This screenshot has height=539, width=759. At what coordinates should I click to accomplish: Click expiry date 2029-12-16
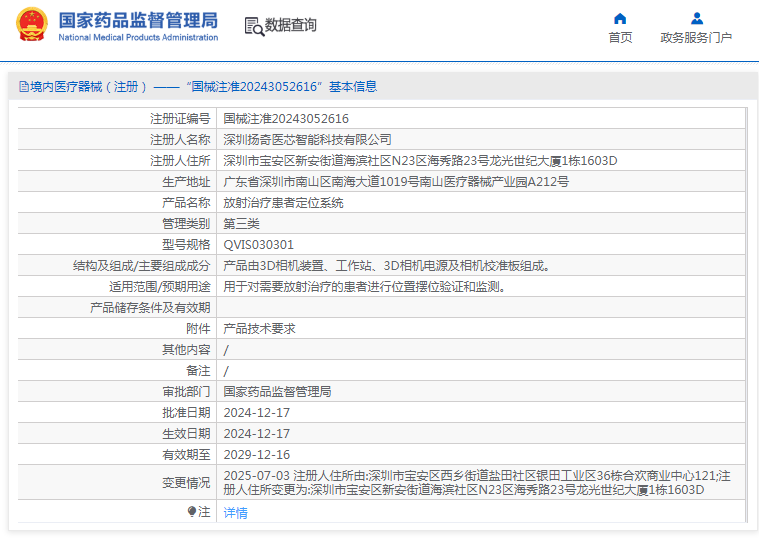pyautogui.click(x=257, y=455)
